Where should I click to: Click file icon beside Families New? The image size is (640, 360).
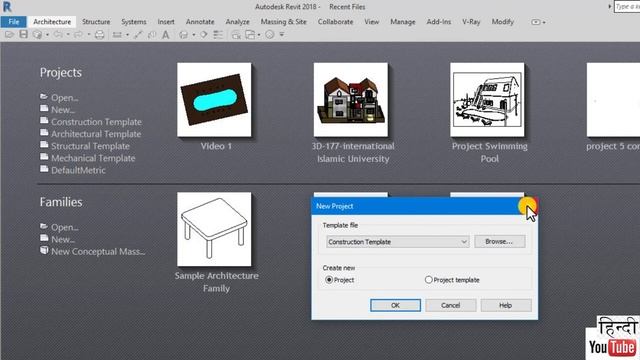[44, 238]
